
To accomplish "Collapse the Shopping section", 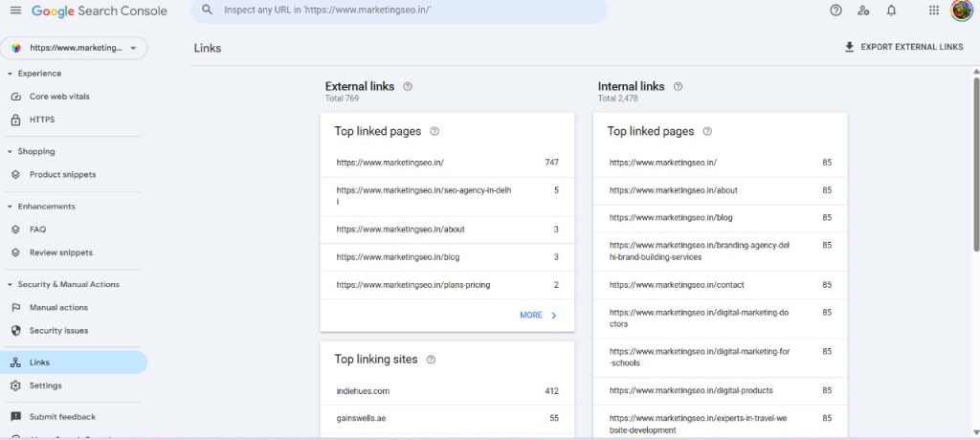I will pyautogui.click(x=10, y=152).
